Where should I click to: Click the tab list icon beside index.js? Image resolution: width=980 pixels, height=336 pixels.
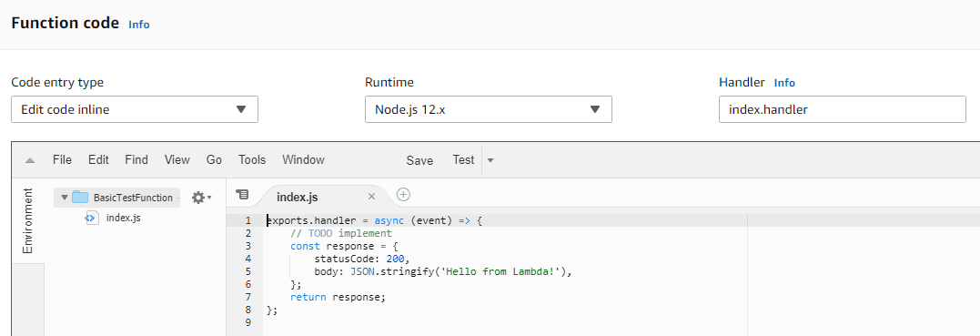pyautogui.click(x=242, y=195)
